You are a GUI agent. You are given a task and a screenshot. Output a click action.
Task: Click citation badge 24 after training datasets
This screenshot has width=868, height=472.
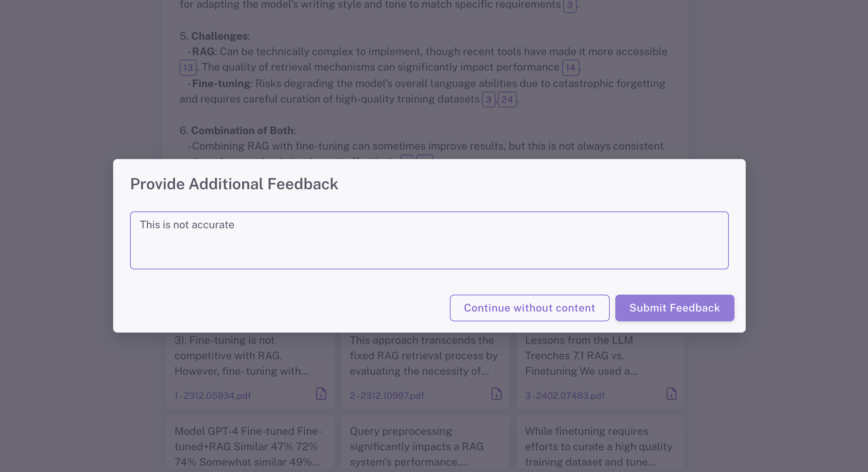[x=507, y=100]
